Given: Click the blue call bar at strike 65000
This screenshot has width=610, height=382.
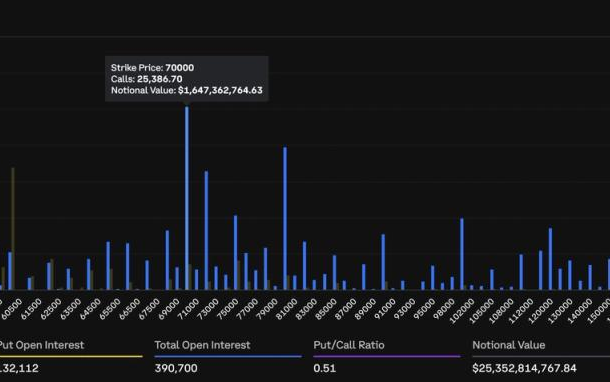Looking at the screenshot, I should [108, 266].
